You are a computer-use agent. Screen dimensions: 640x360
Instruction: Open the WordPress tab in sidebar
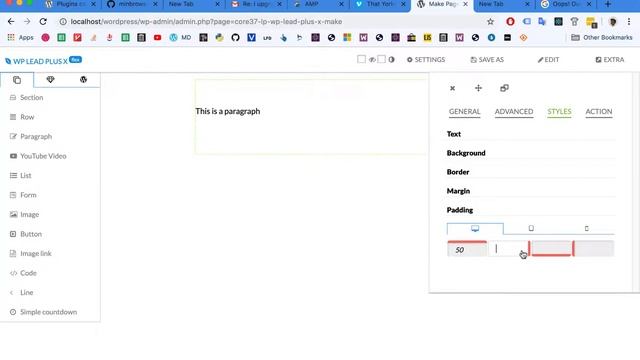83,80
